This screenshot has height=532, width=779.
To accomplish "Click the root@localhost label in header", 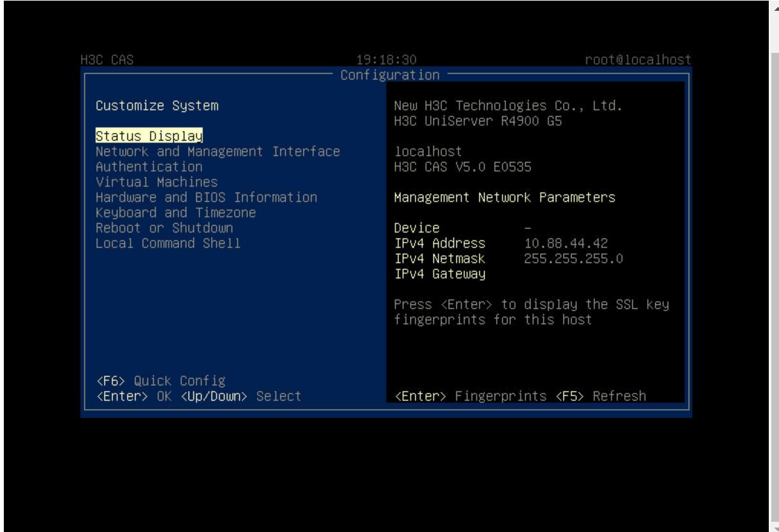I will [637, 60].
